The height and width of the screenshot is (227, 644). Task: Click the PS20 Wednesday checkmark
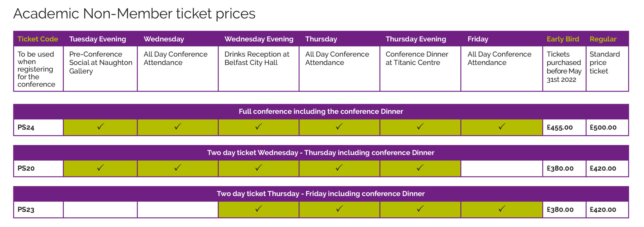pyautogui.click(x=178, y=168)
